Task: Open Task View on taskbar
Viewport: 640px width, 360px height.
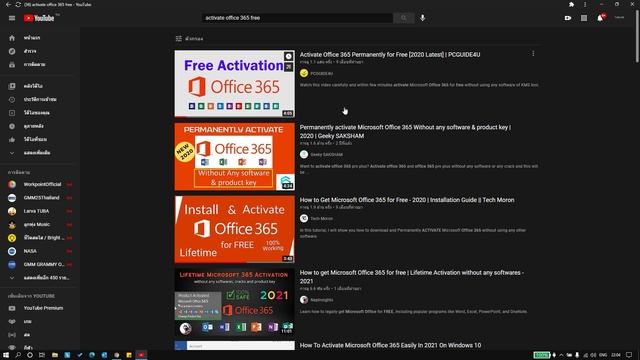Action: pos(42,355)
